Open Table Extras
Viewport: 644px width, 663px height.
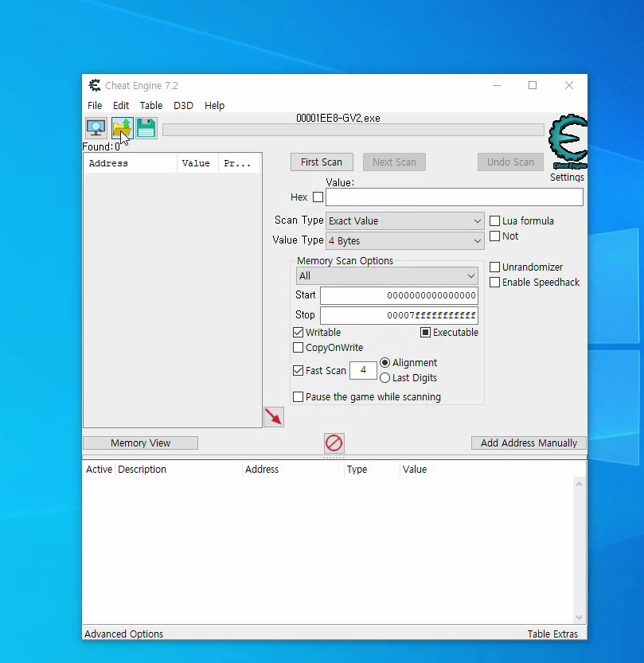tap(552, 634)
